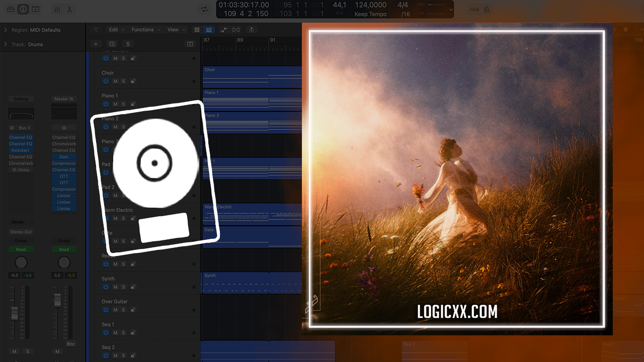Click the drop-in icon above track headers

coord(190,44)
